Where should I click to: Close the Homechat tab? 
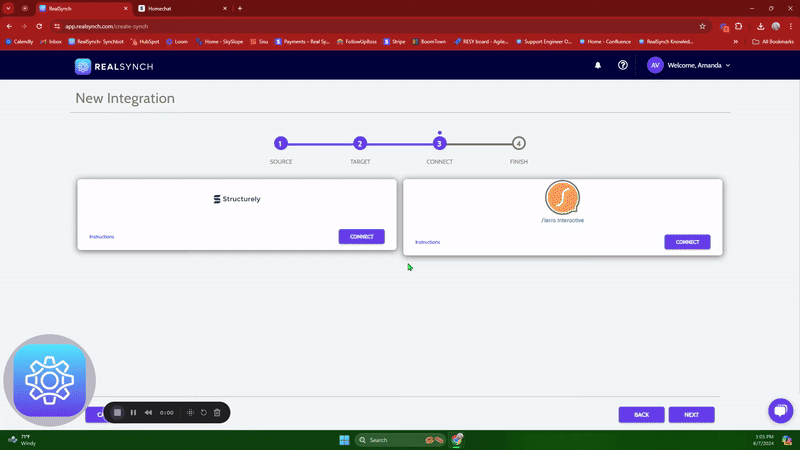(225, 9)
